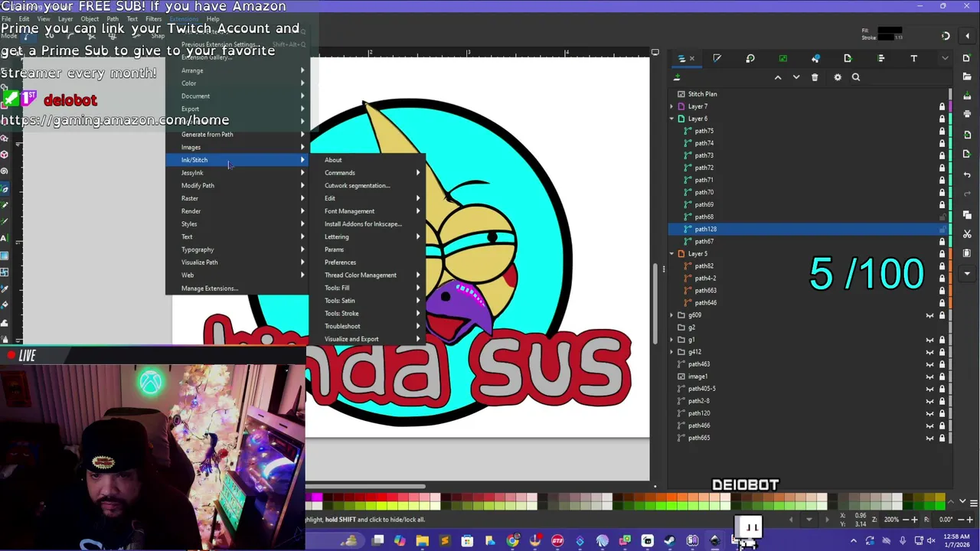Select the Stitch Plan layer

[x=702, y=94]
